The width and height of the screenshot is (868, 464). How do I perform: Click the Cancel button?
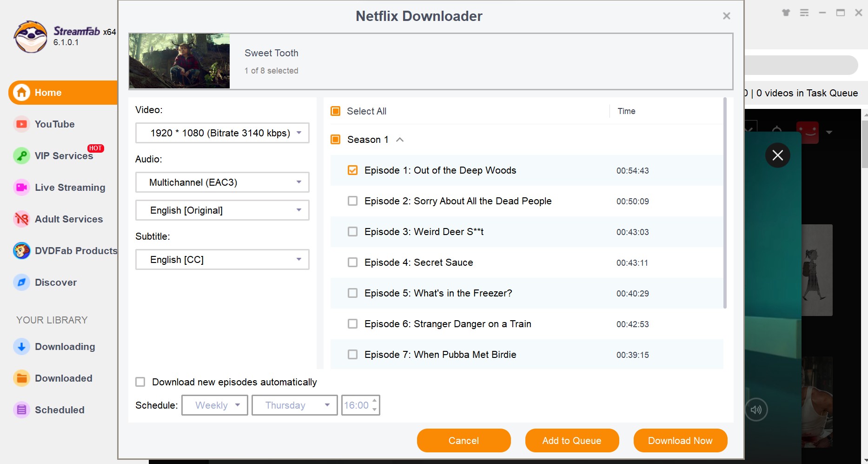click(x=464, y=441)
